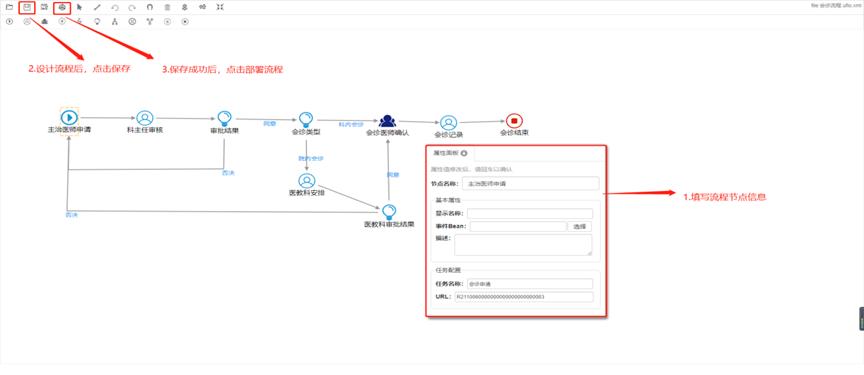
Task: Pick the join branch node from palette
Action: point(150,21)
